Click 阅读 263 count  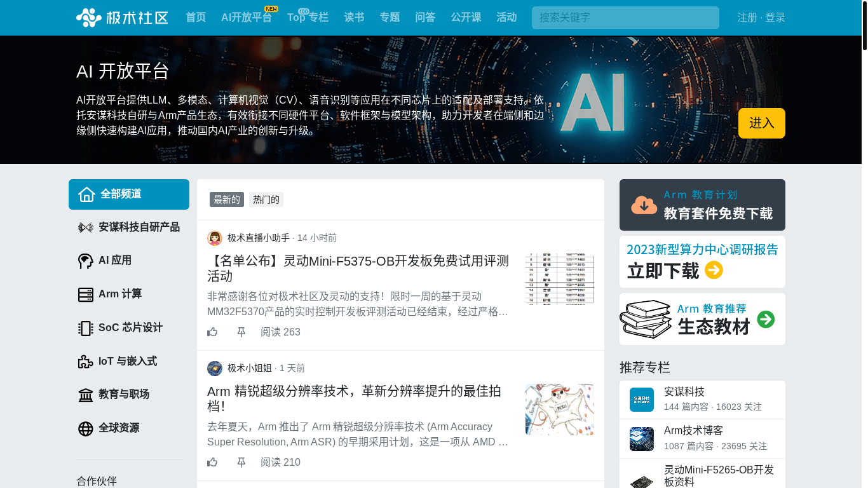click(280, 332)
